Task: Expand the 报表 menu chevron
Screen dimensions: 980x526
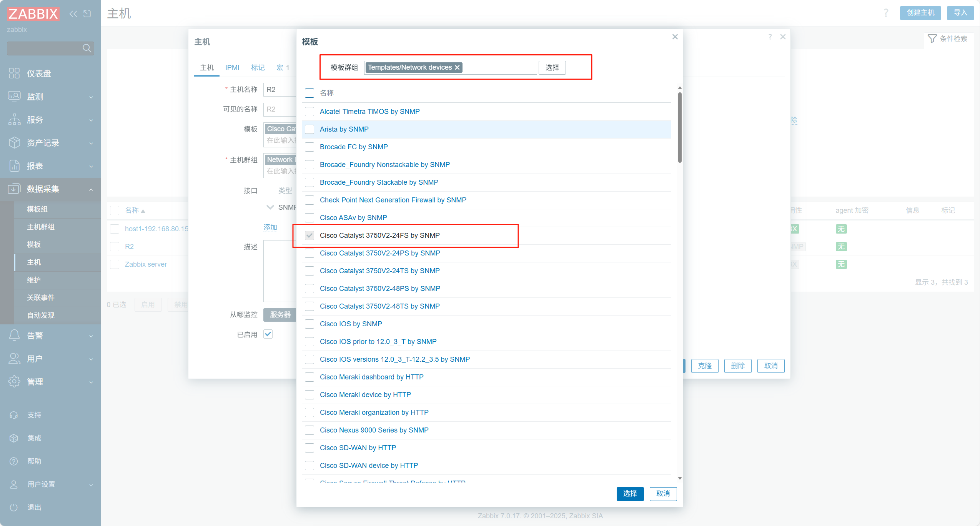Action: tap(91, 166)
